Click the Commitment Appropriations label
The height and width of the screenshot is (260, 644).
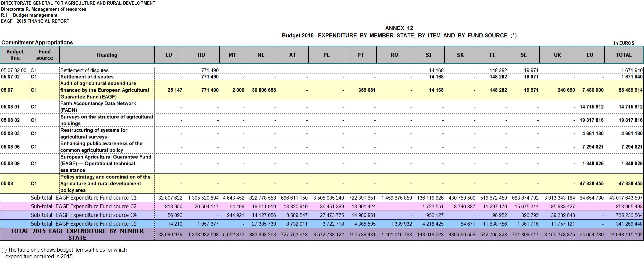[37, 42]
